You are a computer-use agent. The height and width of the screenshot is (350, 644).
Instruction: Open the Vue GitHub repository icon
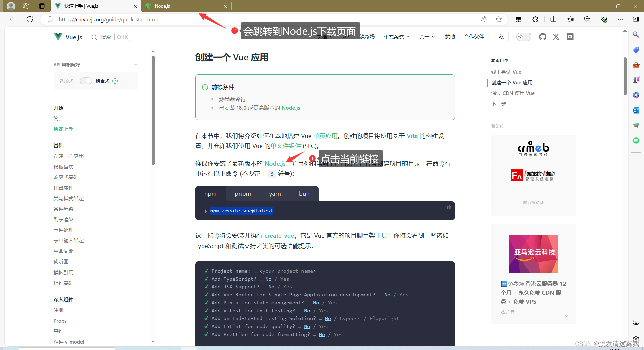pyautogui.click(x=543, y=37)
